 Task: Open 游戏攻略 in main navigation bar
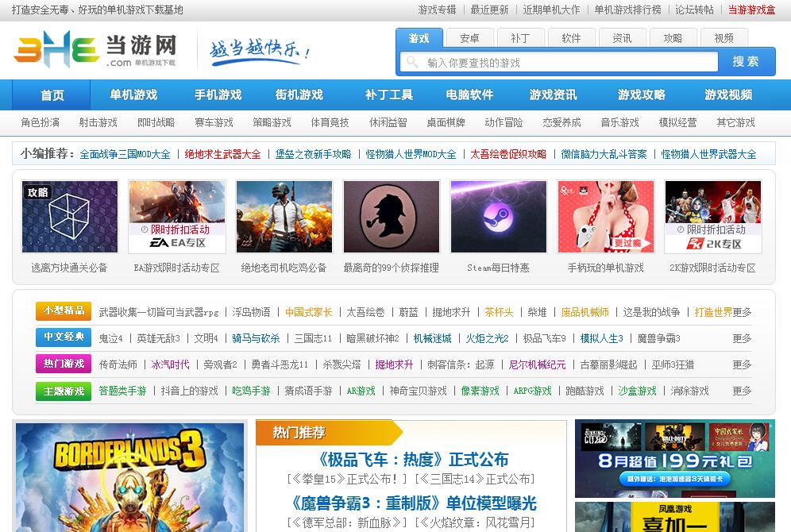(x=641, y=94)
